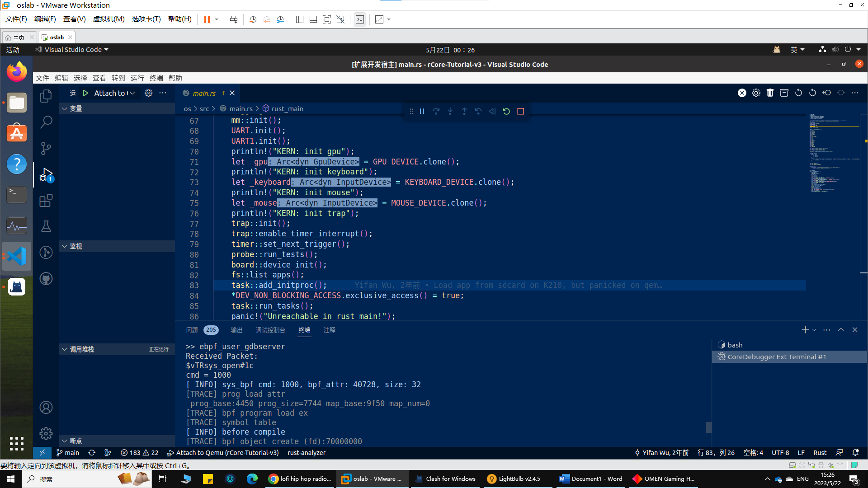Click Step Into in debug toolbar
Screen dimensions: 868x488
click(x=450, y=112)
